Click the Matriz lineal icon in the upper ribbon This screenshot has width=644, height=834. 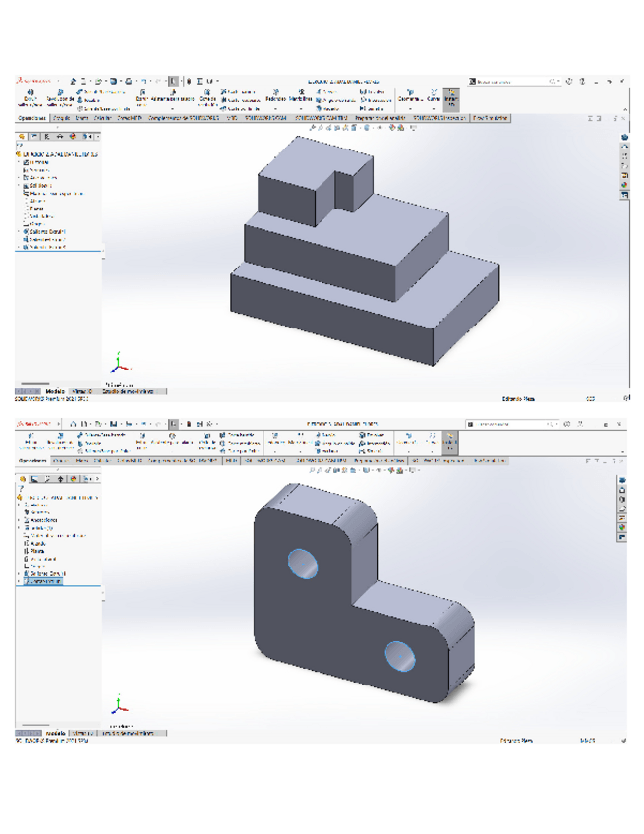pyautogui.click(x=302, y=98)
